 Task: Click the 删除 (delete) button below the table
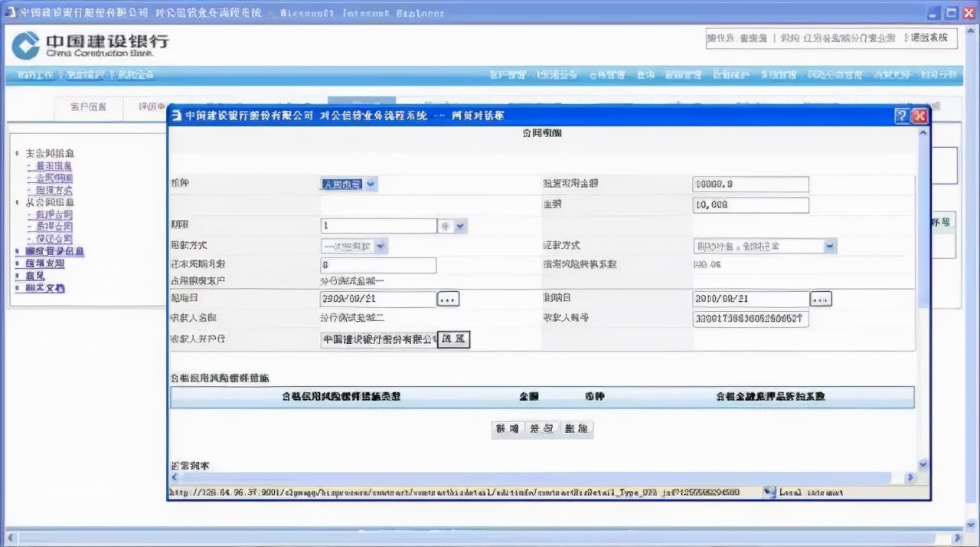click(577, 430)
